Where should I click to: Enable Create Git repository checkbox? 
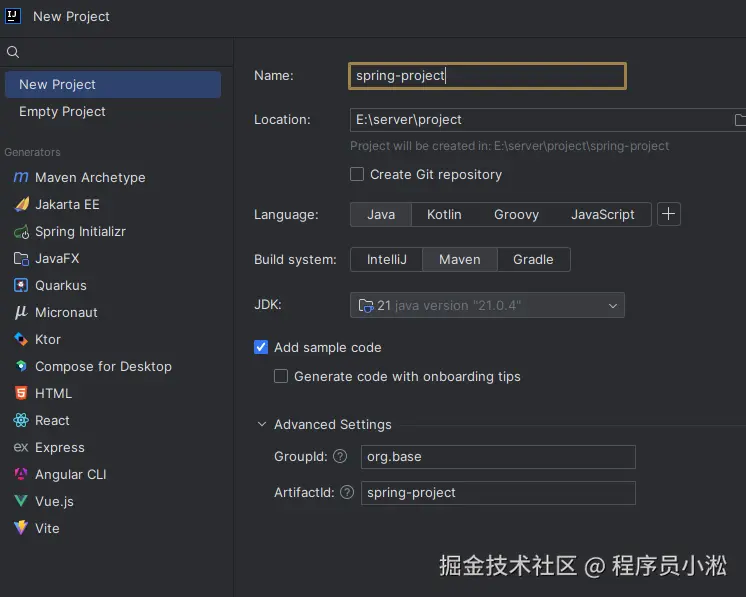point(357,174)
